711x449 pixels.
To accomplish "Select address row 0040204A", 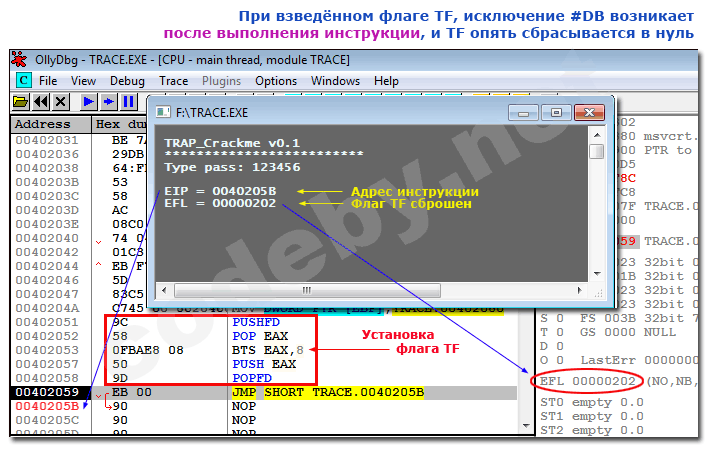I will [x=47, y=308].
